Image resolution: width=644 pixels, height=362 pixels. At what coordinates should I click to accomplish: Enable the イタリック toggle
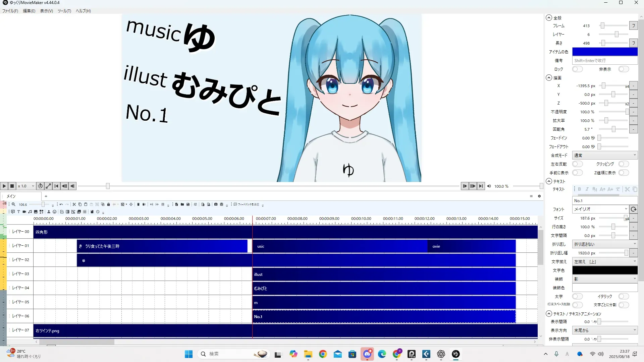pyautogui.click(x=623, y=296)
